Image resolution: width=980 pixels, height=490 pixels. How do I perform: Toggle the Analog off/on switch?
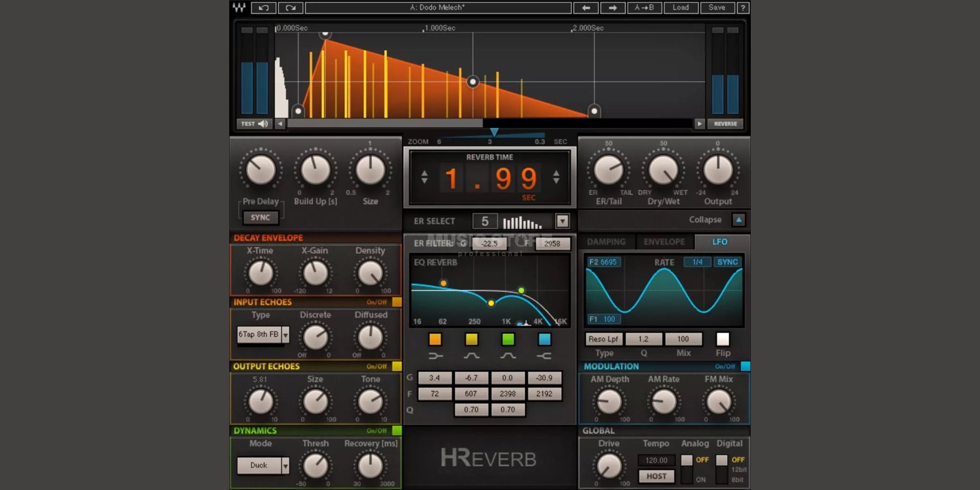click(687, 468)
